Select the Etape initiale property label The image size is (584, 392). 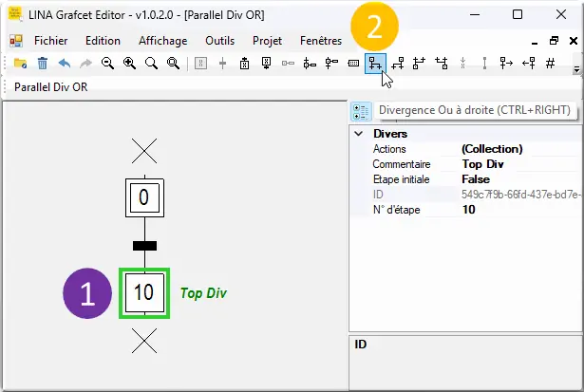pos(402,179)
